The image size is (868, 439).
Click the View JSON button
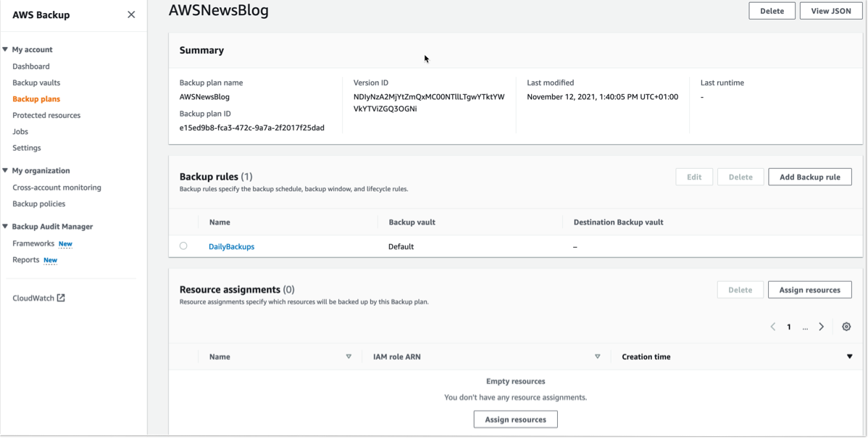pyautogui.click(x=830, y=10)
